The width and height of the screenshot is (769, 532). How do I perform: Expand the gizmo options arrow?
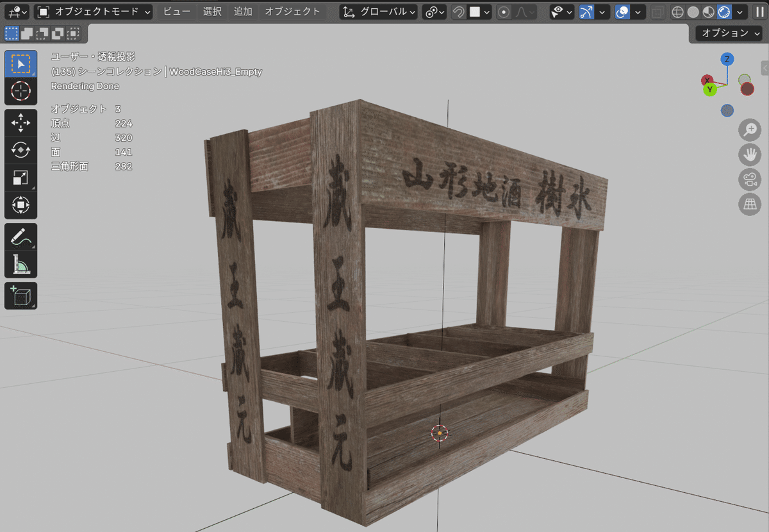(x=602, y=12)
